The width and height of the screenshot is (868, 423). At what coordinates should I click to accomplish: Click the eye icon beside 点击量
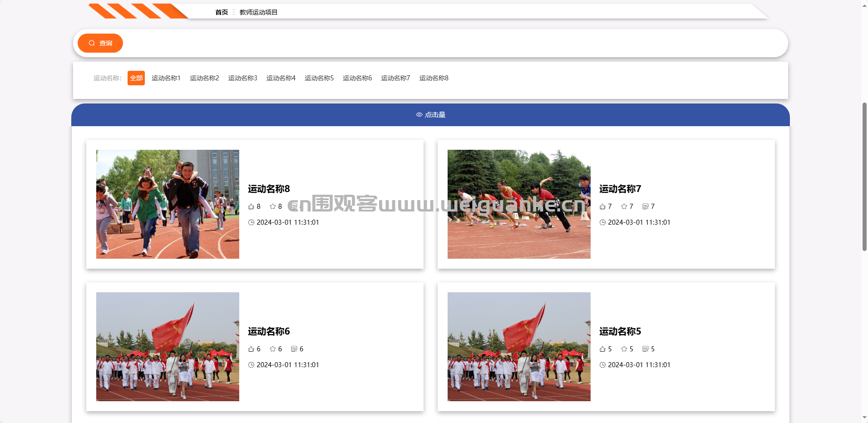coord(419,115)
